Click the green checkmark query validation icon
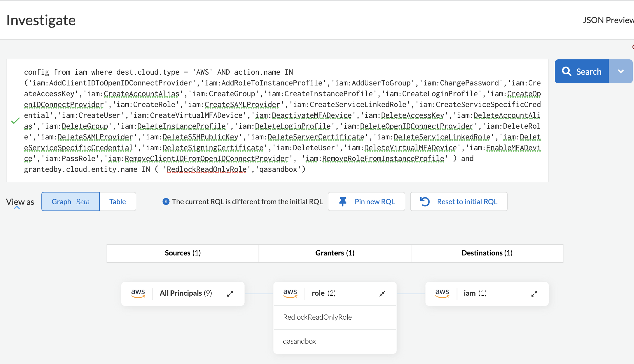Viewport: 634px width, 364px height. click(15, 121)
